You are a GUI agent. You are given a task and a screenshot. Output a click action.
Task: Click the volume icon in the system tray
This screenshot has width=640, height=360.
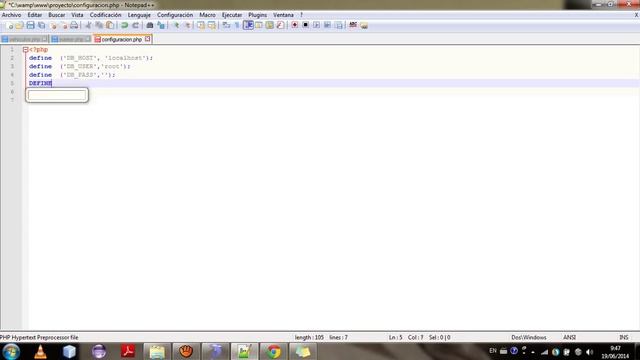click(589, 352)
